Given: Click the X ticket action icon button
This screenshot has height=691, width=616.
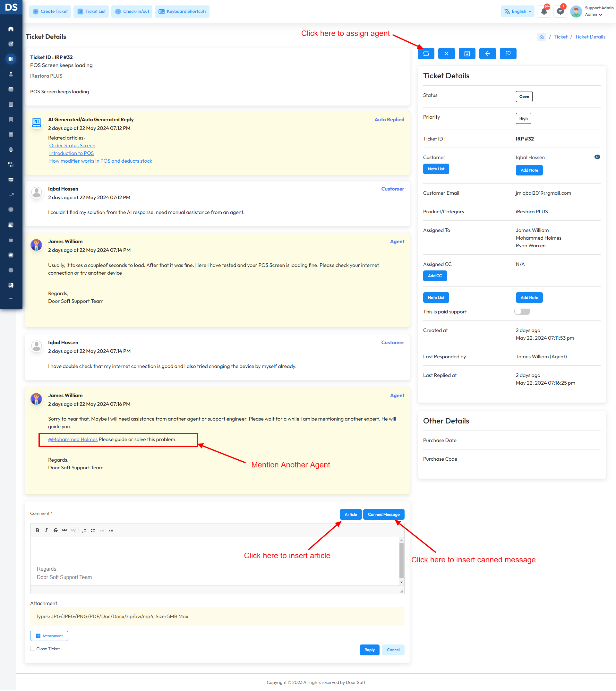Looking at the screenshot, I should (446, 54).
